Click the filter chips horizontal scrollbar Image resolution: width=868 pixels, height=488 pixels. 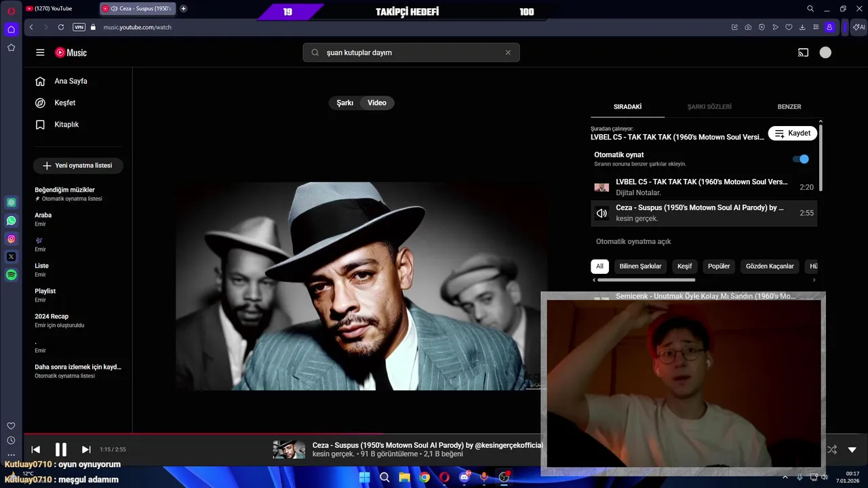(646, 280)
